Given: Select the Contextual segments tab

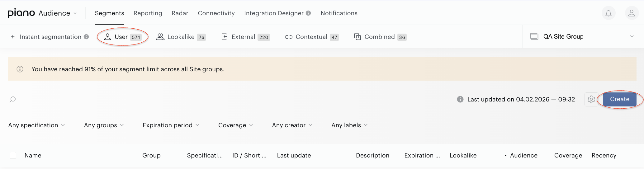Looking at the screenshot, I should tap(311, 37).
